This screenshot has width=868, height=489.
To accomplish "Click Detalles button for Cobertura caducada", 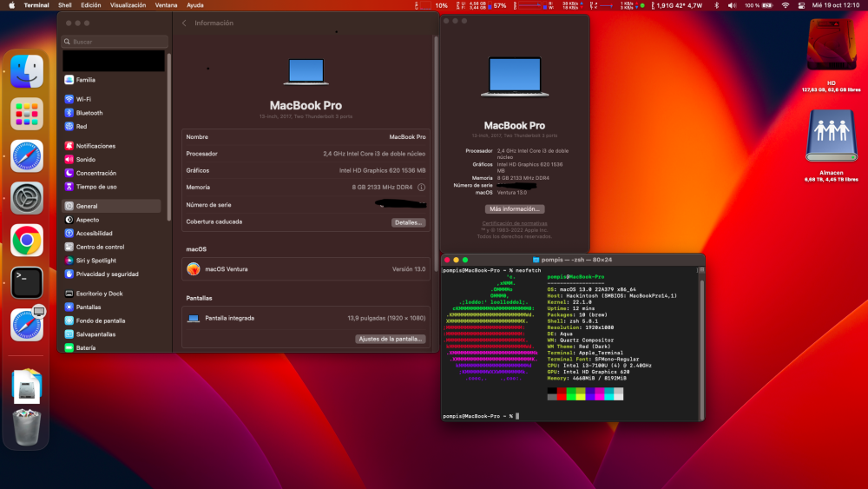I will point(409,222).
